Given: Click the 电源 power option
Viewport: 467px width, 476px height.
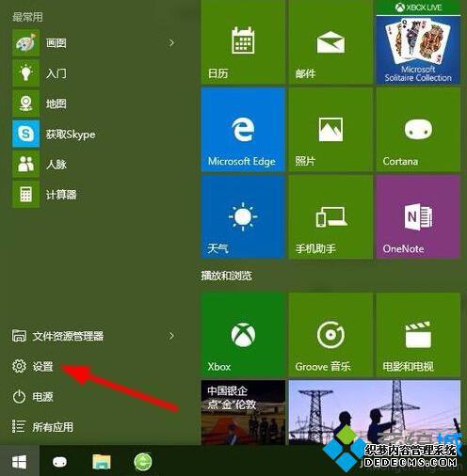Looking at the screenshot, I should pyautogui.click(x=33, y=397).
